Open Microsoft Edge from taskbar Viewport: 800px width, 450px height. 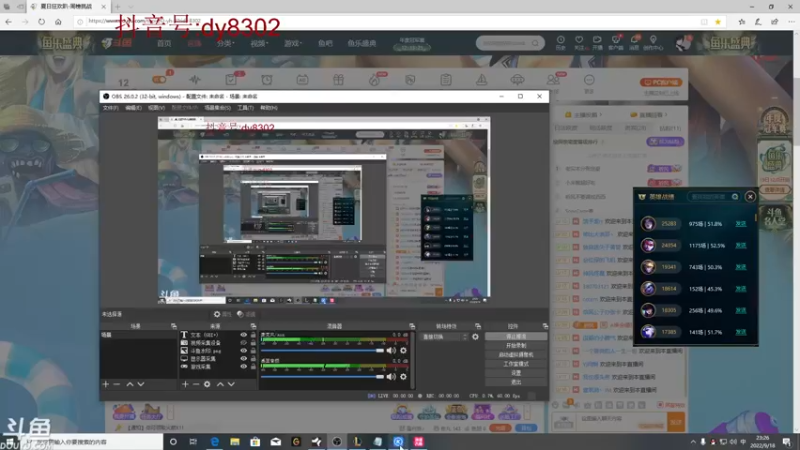pos(214,442)
